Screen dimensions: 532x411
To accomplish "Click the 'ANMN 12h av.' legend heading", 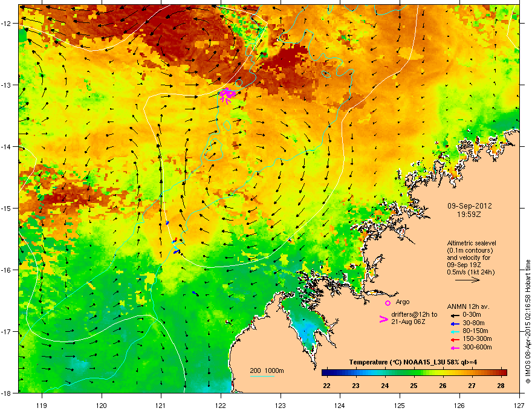I will pyautogui.click(x=468, y=306).
